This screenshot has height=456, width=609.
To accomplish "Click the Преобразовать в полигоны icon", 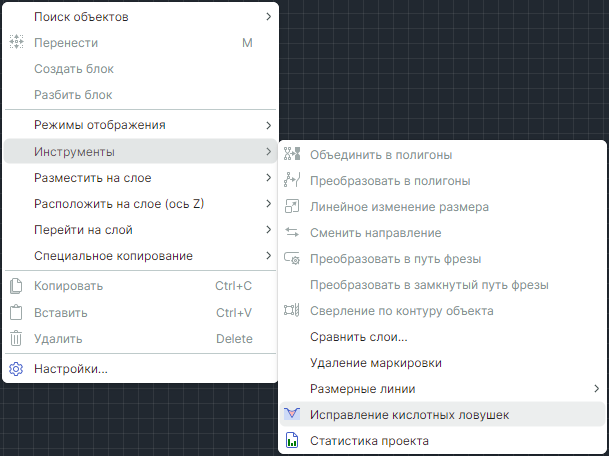I will click(x=292, y=181).
